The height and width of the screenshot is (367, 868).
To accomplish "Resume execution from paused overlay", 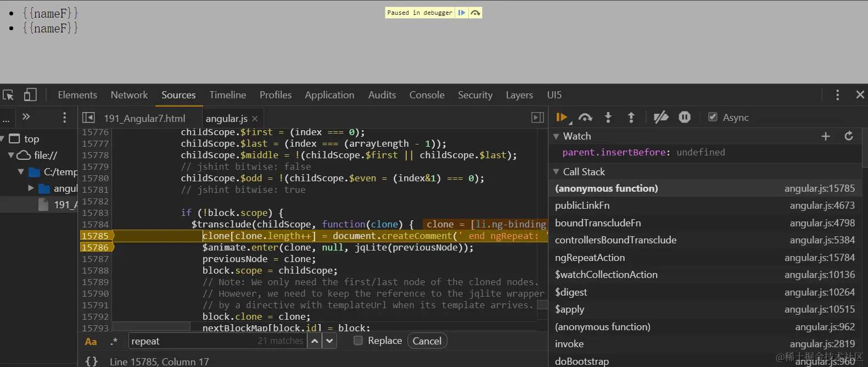I will tap(462, 13).
